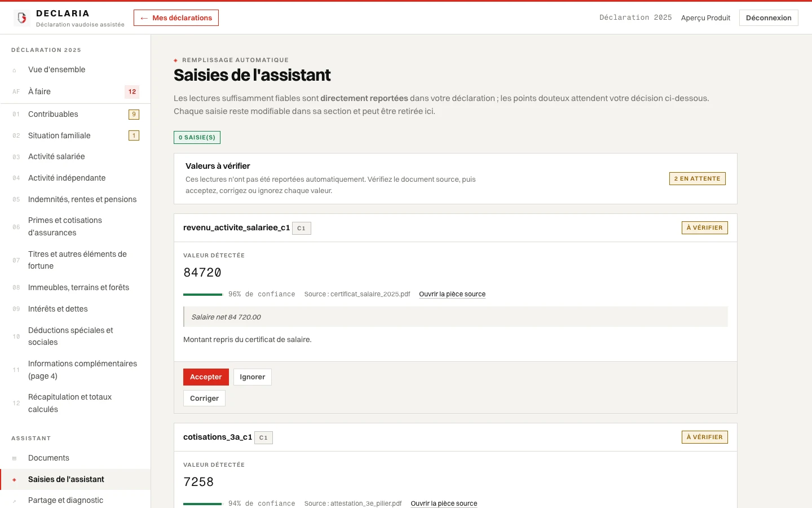Click the Salaire net 84 720.00 excerpt
The image size is (812, 508).
click(456, 317)
